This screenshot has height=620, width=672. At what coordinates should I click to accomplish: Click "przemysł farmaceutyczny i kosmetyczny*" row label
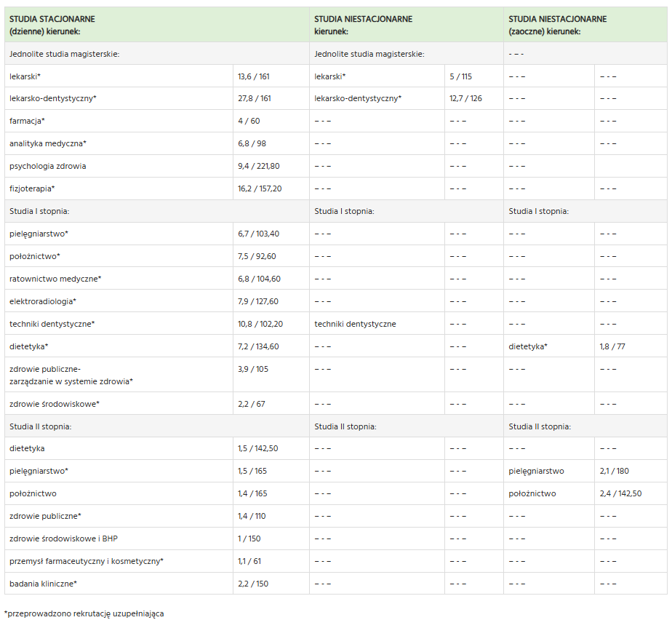click(x=87, y=561)
